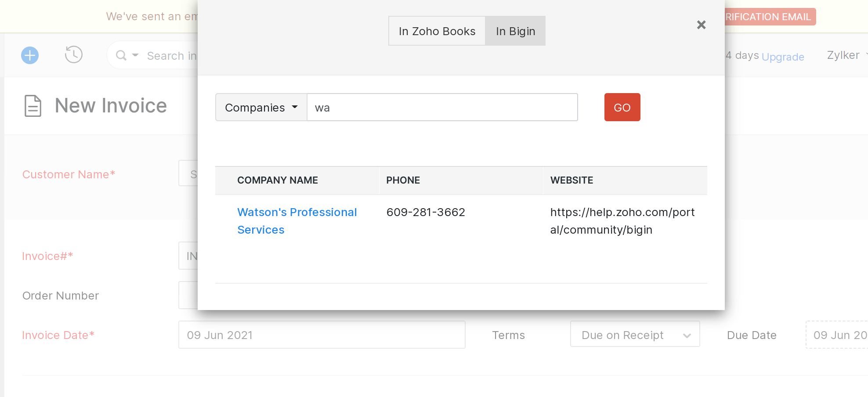Screen dimensions: 868x397
Task: Click the blue quick create plus icon
Action: click(x=30, y=55)
